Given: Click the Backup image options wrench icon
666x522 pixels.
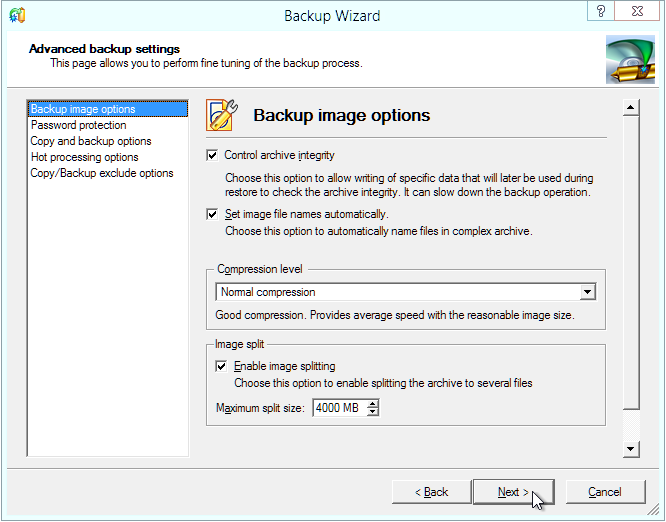Looking at the screenshot, I should (222, 115).
